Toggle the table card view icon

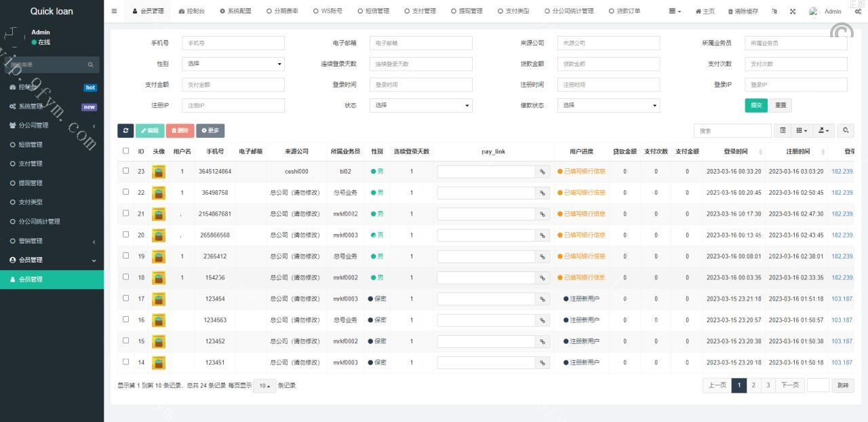coord(783,130)
